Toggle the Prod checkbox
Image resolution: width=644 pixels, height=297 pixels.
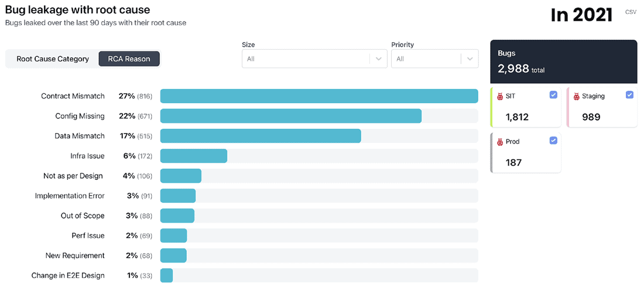(553, 141)
